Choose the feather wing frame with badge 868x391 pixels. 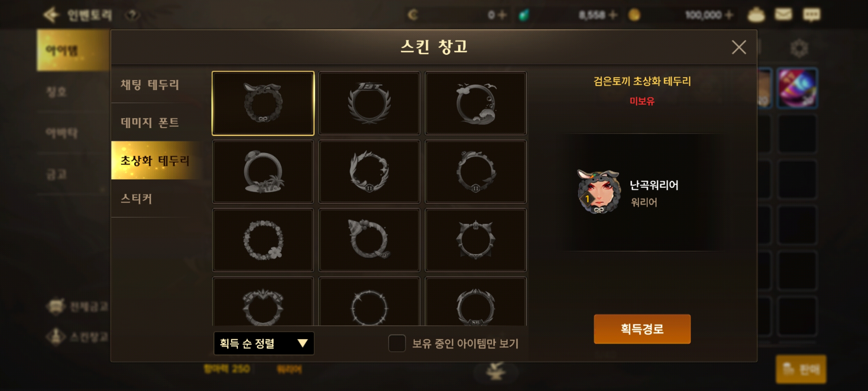[369, 172]
